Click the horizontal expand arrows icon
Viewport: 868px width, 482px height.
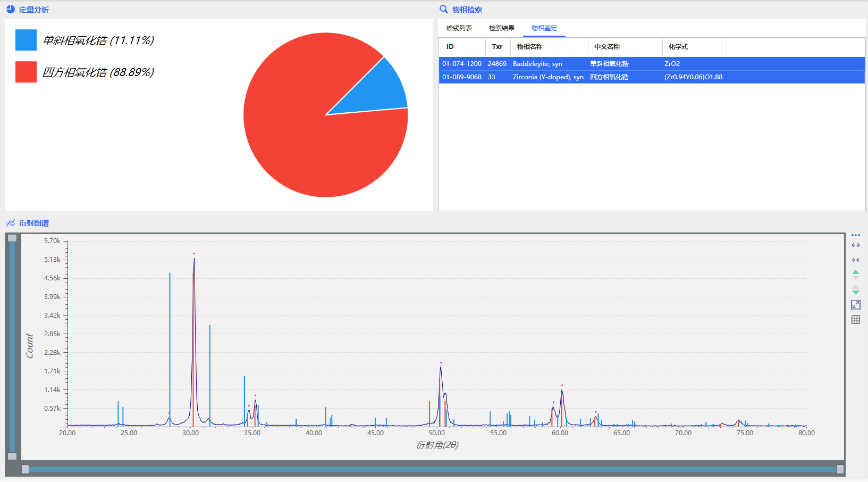pos(855,245)
